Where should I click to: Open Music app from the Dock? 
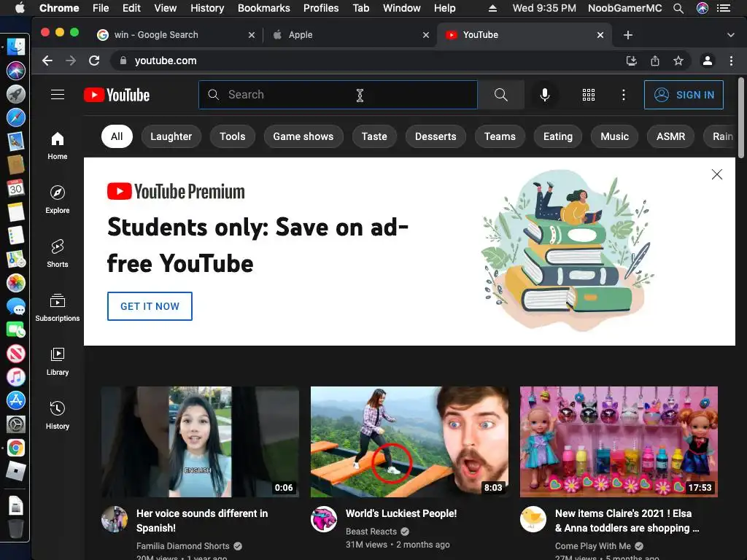click(16, 377)
